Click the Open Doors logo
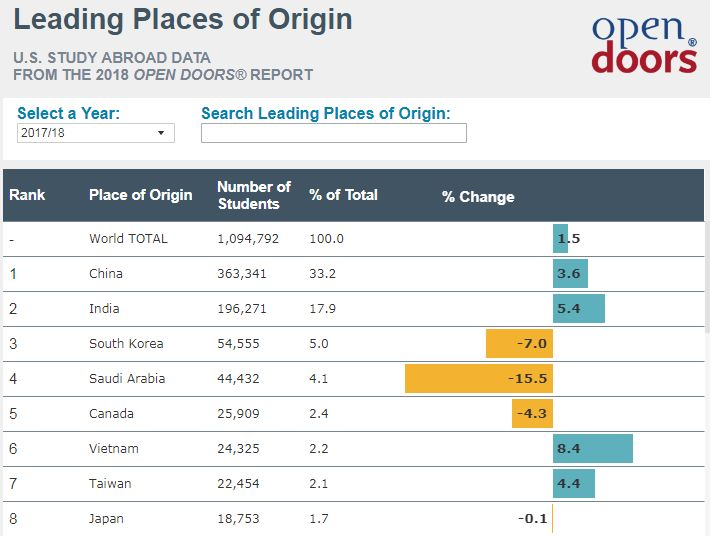The height and width of the screenshot is (536, 710). click(x=644, y=45)
